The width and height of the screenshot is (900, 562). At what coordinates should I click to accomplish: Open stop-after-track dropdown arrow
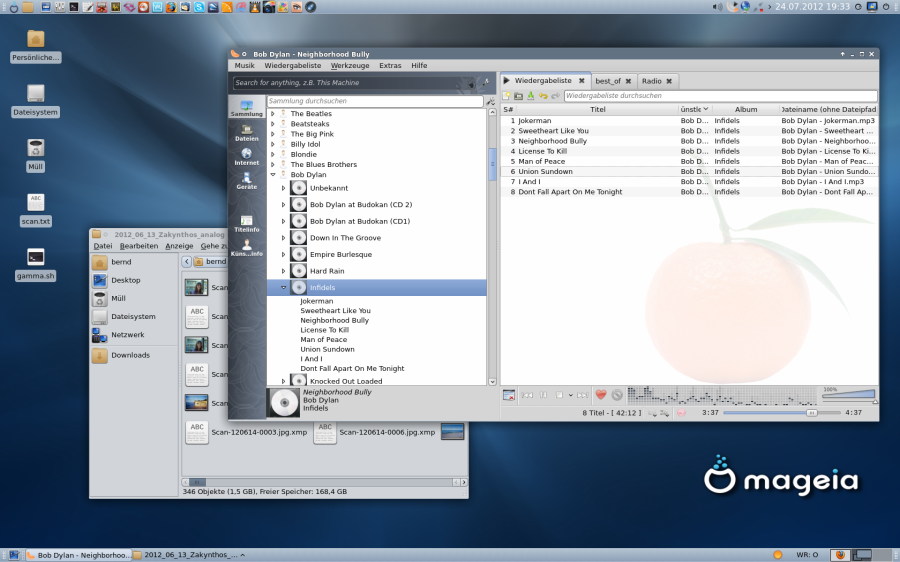(x=571, y=395)
